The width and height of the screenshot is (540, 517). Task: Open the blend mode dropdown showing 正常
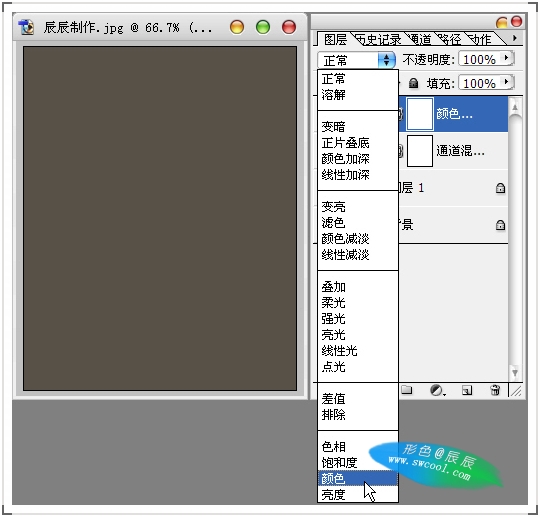[356, 60]
